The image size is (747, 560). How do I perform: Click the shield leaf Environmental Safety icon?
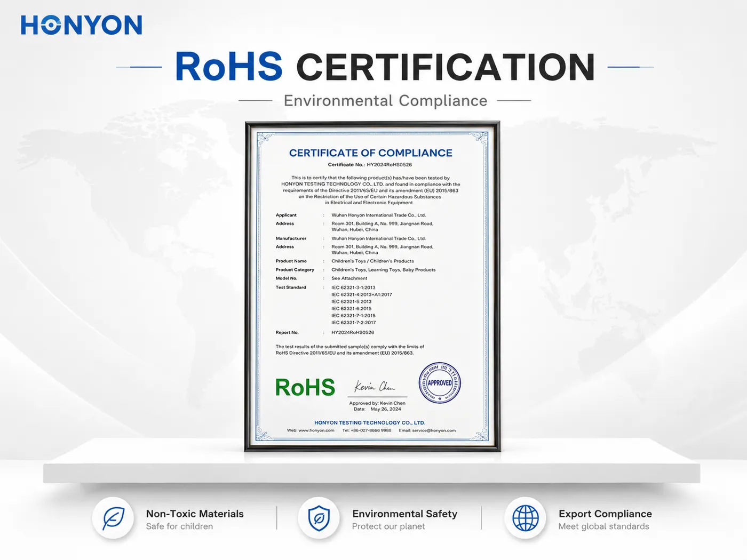(319, 518)
